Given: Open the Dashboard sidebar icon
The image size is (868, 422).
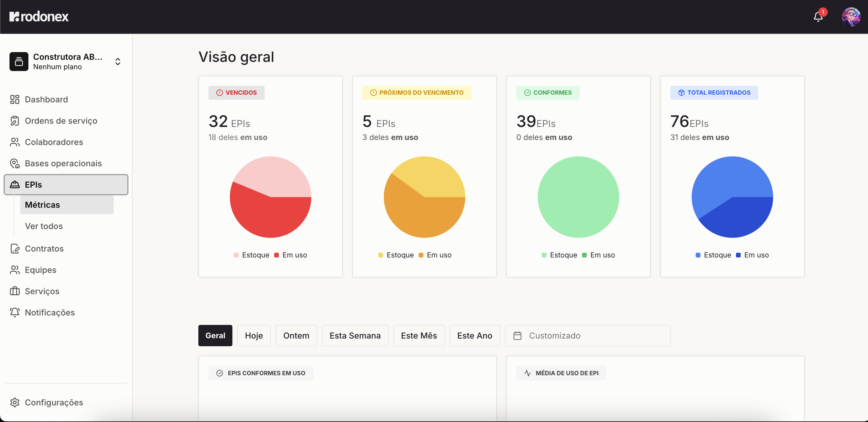Looking at the screenshot, I should (14, 99).
